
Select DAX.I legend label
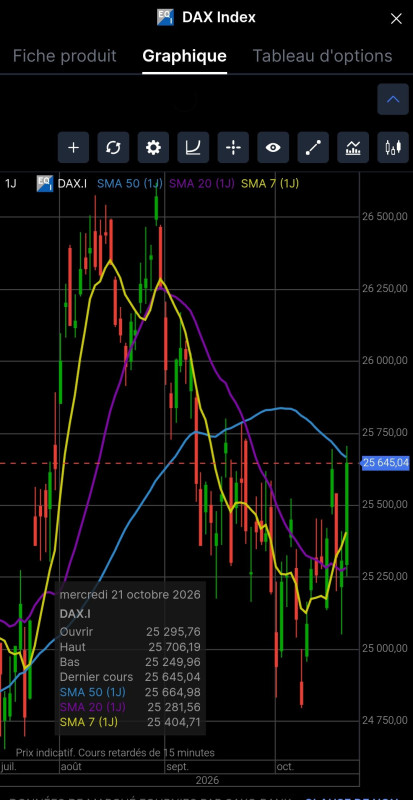tap(74, 184)
